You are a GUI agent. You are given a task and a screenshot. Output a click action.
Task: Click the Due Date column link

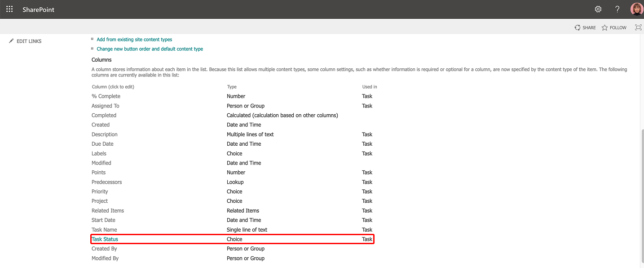[x=102, y=144]
